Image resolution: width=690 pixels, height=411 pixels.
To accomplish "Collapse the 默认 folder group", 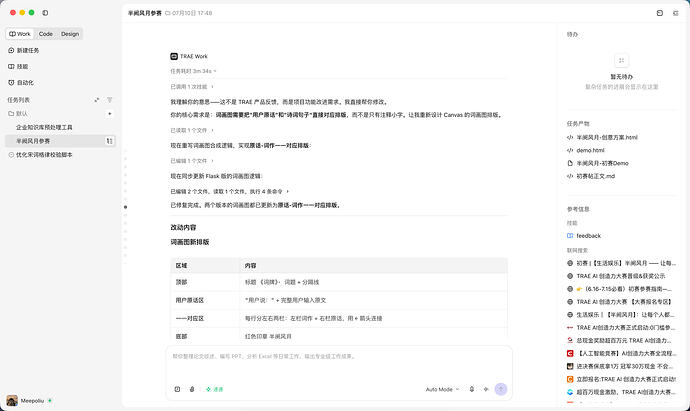I will [18, 114].
